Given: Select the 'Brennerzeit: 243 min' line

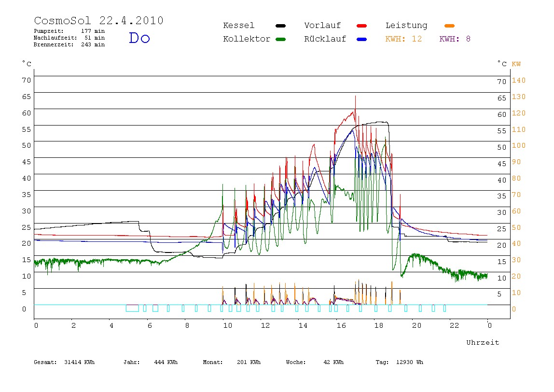Looking at the screenshot, I should click(x=69, y=44).
